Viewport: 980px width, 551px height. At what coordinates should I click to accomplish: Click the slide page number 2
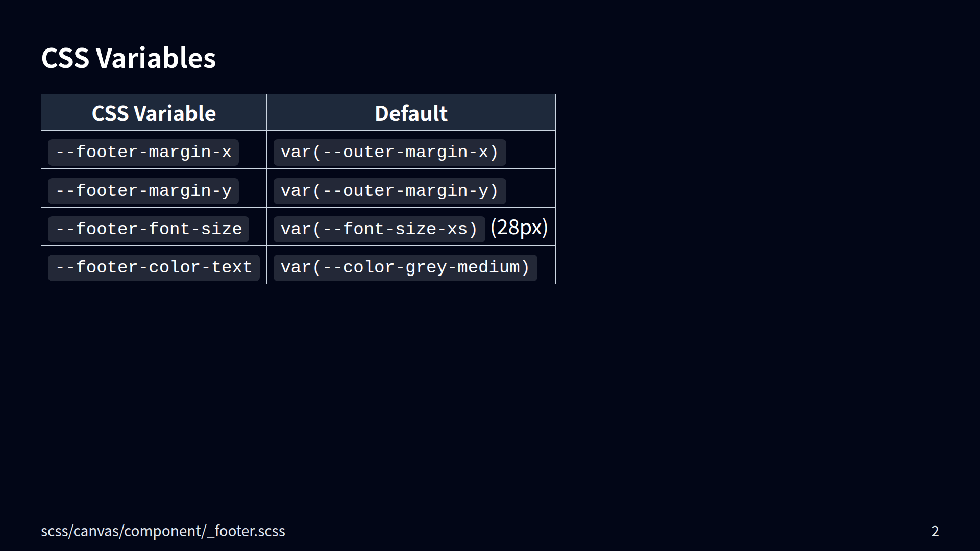pyautogui.click(x=935, y=531)
